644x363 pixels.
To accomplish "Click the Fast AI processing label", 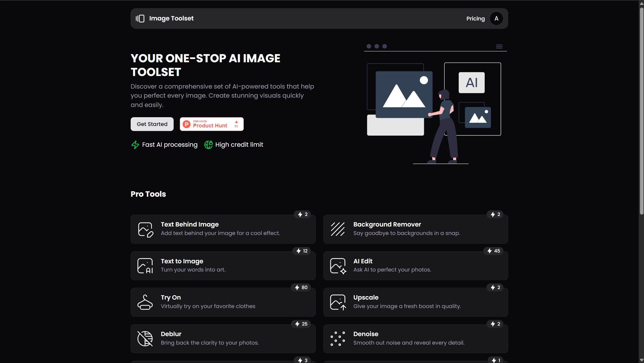I will [x=170, y=145].
